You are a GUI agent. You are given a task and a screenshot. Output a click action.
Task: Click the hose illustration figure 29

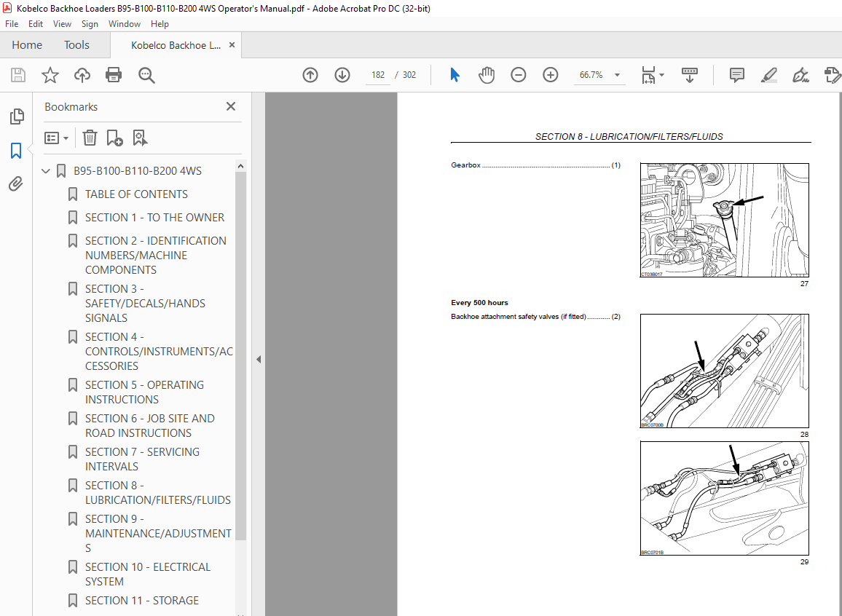click(x=725, y=499)
